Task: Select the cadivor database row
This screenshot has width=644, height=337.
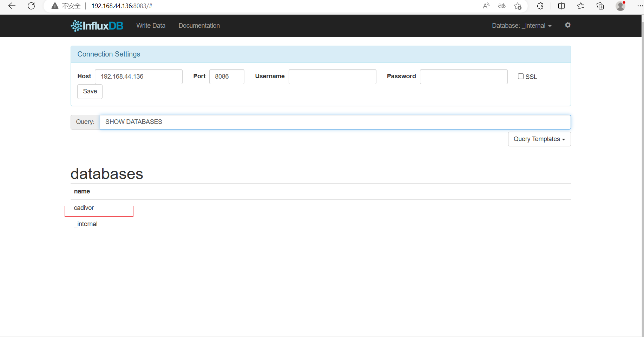Action: 321,208
